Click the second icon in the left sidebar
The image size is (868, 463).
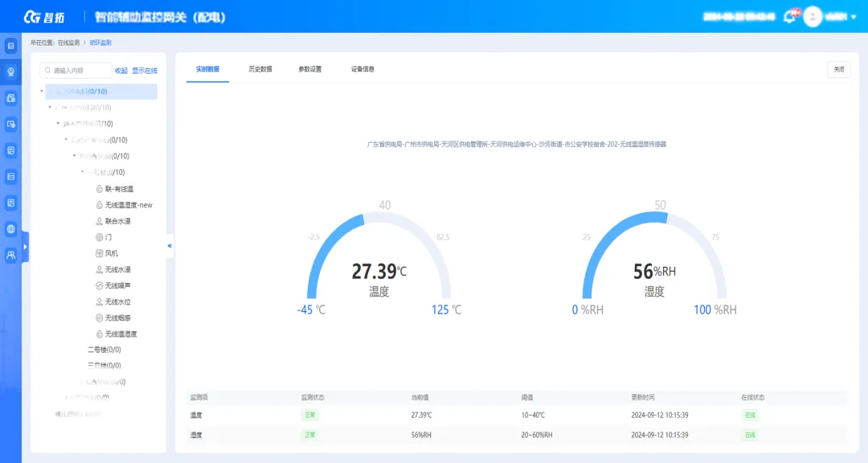click(x=10, y=72)
